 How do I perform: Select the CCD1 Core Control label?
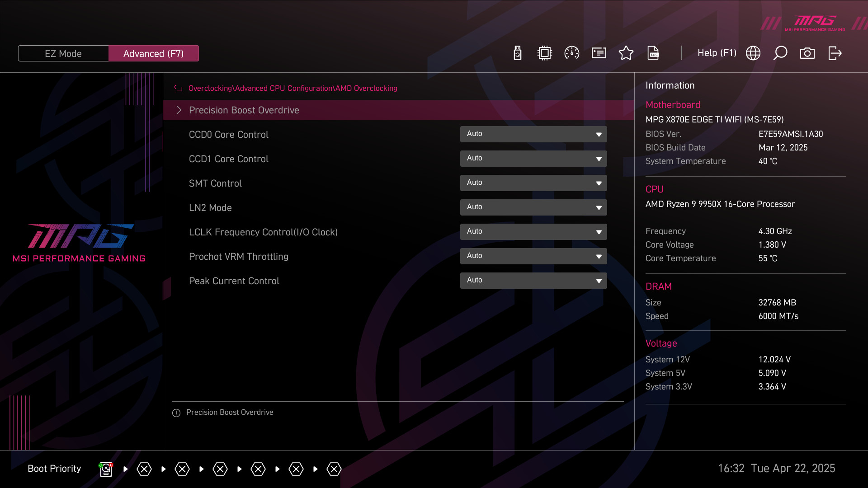229,159
